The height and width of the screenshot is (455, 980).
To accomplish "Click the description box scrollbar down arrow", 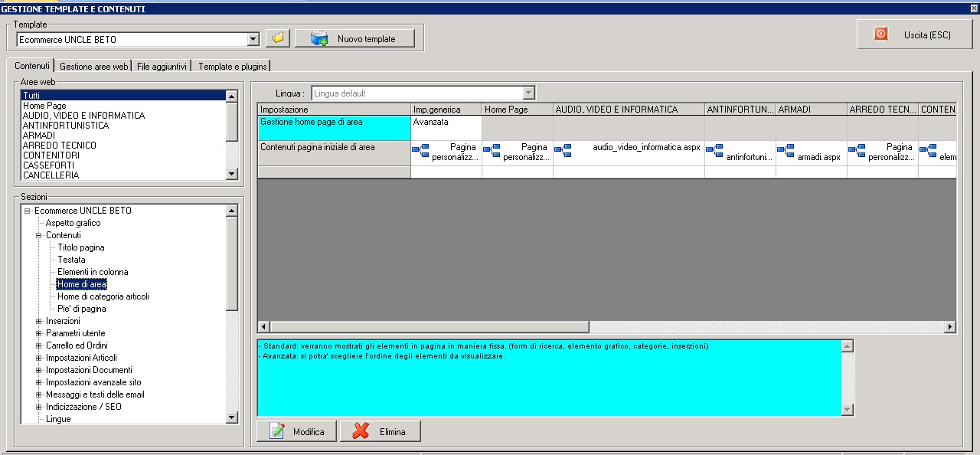I will [847, 410].
